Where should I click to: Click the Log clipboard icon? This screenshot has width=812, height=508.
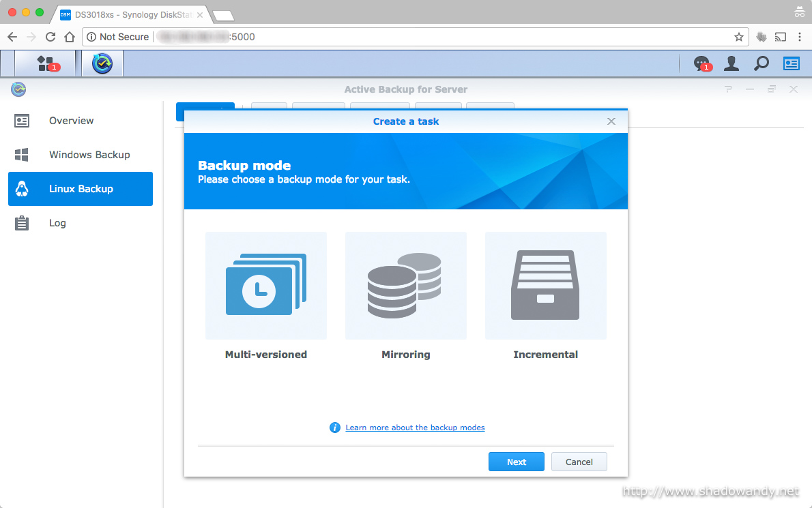tap(22, 223)
